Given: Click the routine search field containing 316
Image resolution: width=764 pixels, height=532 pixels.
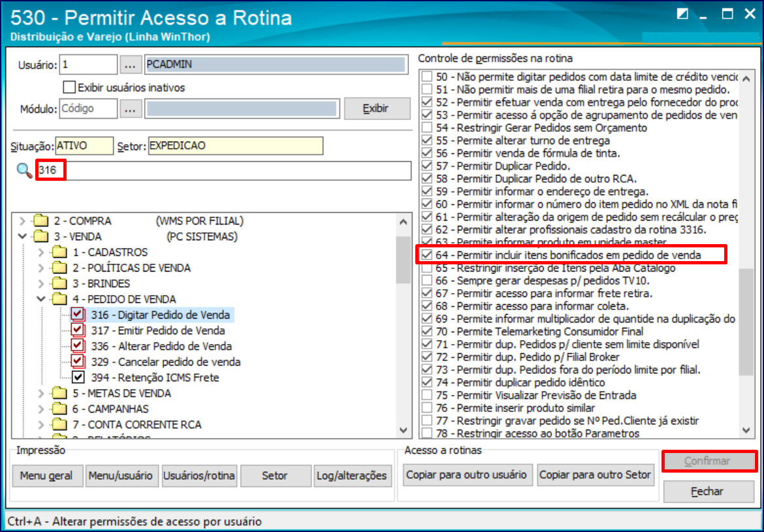Looking at the screenshot, I should point(223,171).
